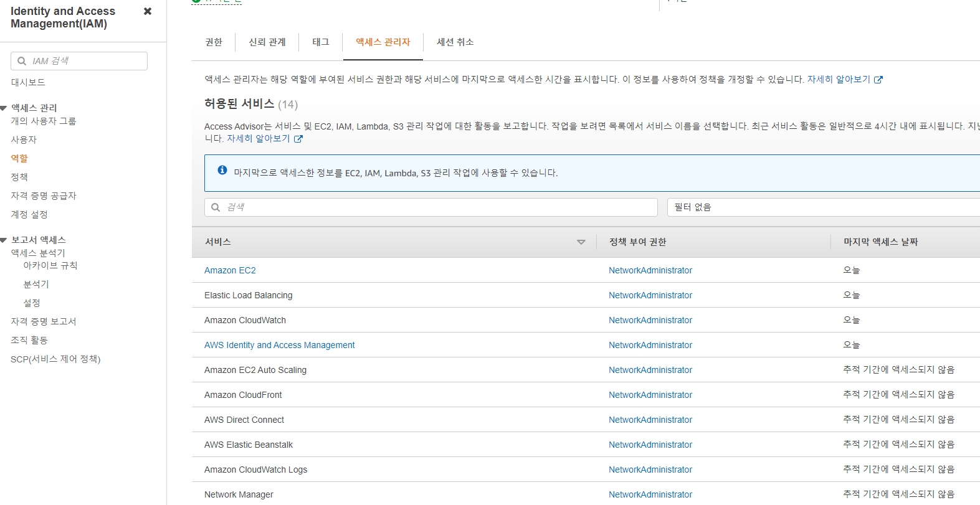The image size is (980, 505).
Task: Open 아카이브 규칙 in sidebar
Action: tap(50, 265)
